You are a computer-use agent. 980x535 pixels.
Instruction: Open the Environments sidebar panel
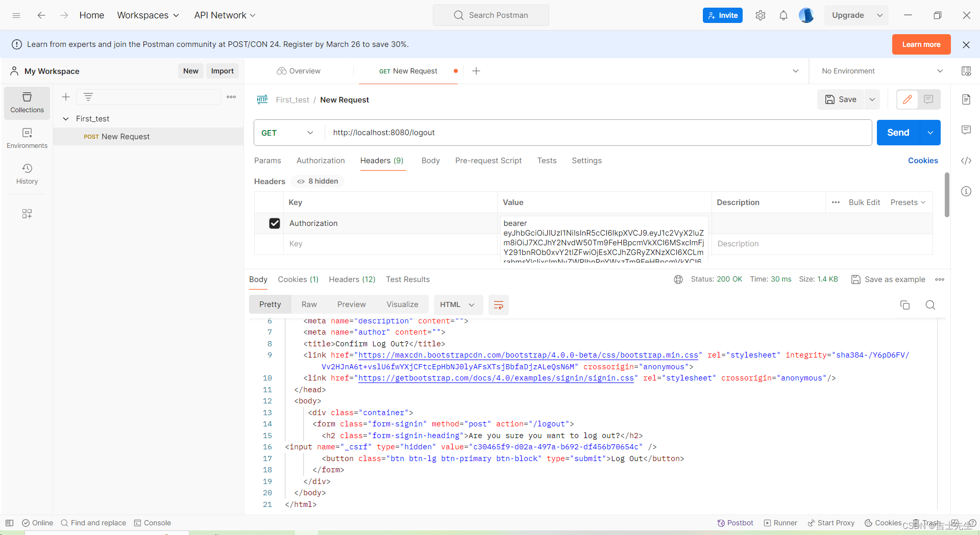coord(27,138)
